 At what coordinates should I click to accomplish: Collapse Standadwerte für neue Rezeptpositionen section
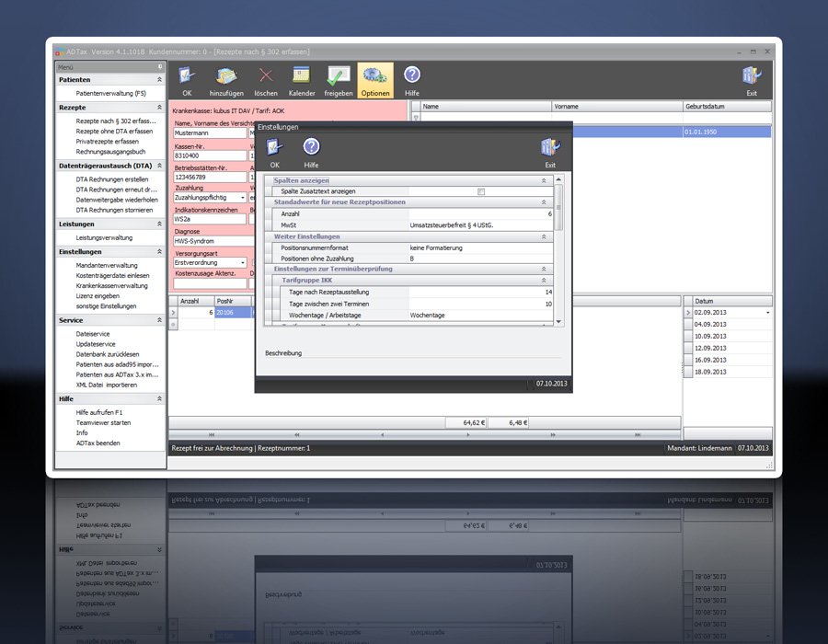pyautogui.click(x=544, y=202)
